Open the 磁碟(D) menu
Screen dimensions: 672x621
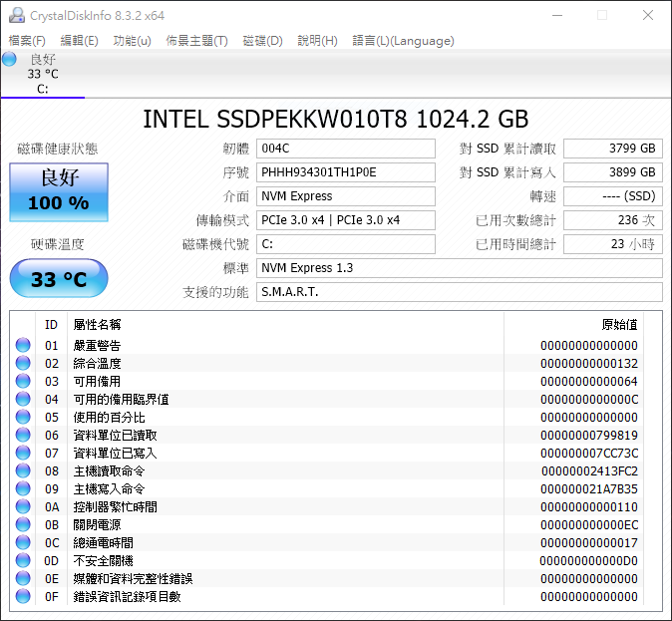262,41
